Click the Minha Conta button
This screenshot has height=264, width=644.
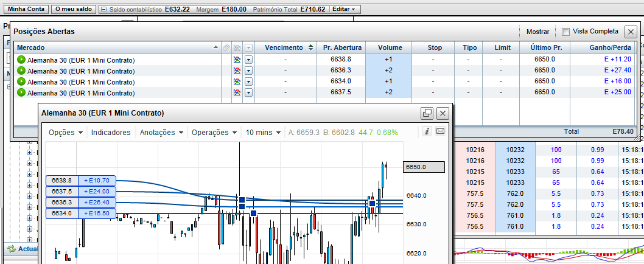pos(26,9)
